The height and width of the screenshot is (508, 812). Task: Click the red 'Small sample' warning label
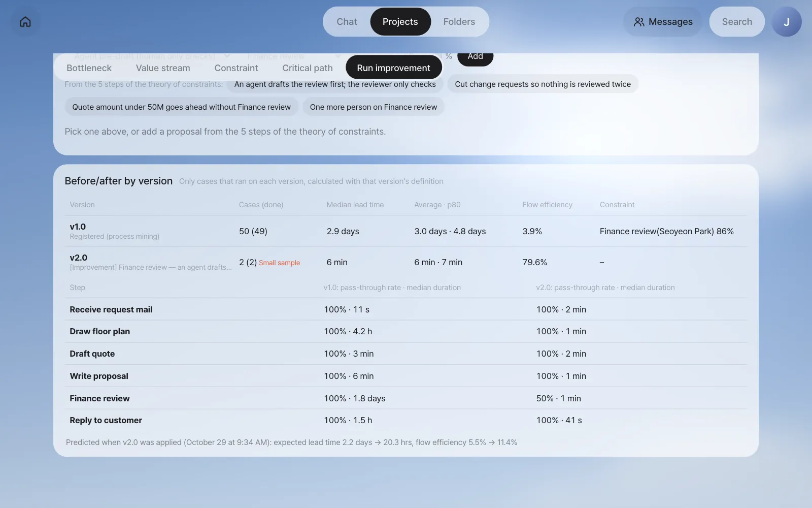279,263
